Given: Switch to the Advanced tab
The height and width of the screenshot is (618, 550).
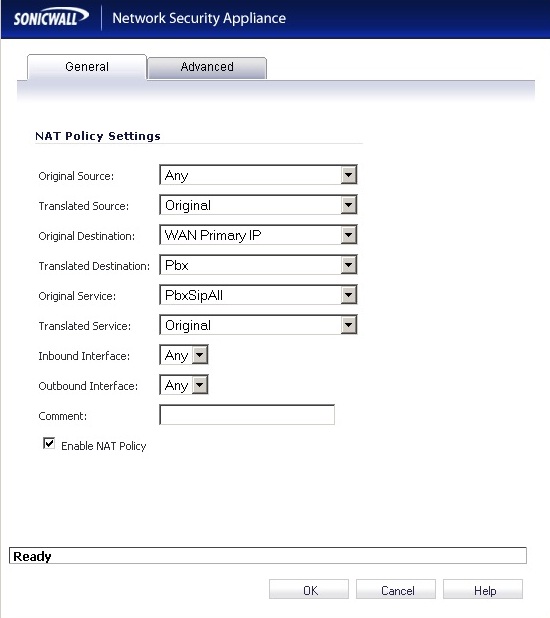Looking at the screenshot, I should pyautogui.click(x=207, y=68).
